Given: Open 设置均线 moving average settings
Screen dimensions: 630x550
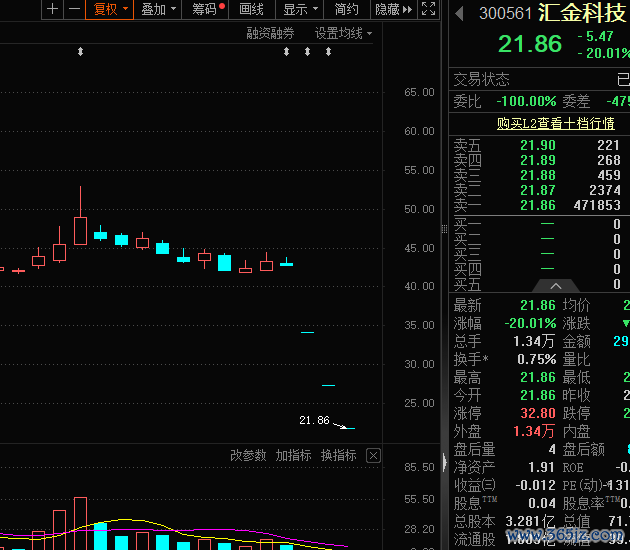Looking at the screenshot, I should tap(343, 33).
